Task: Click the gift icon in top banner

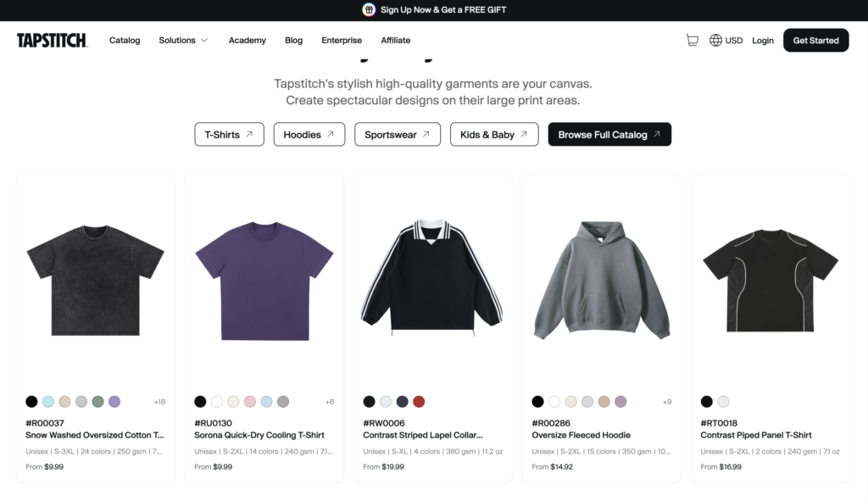Action: click(x=369, y=10)
